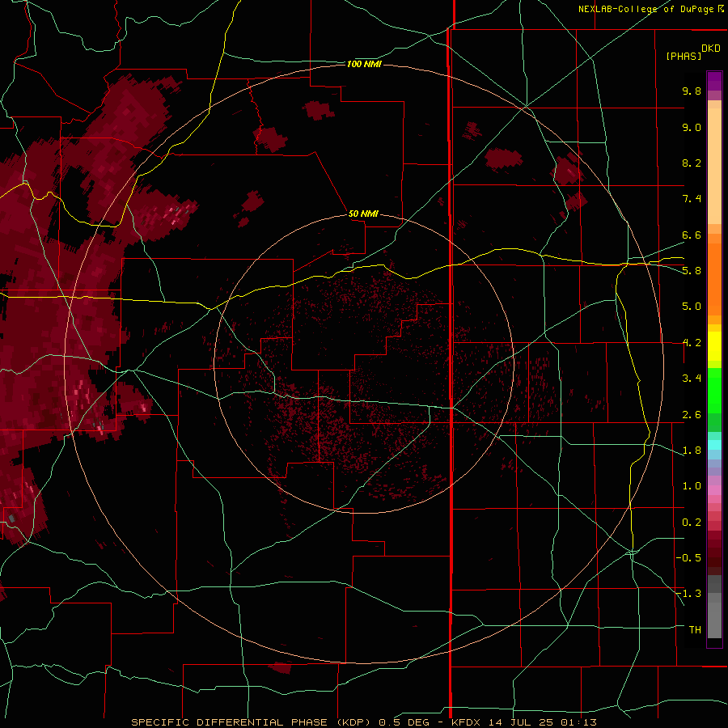Click the 9.0 legend value
The height and width of the screenshot is (728, 728).
(x=692, y=127)
